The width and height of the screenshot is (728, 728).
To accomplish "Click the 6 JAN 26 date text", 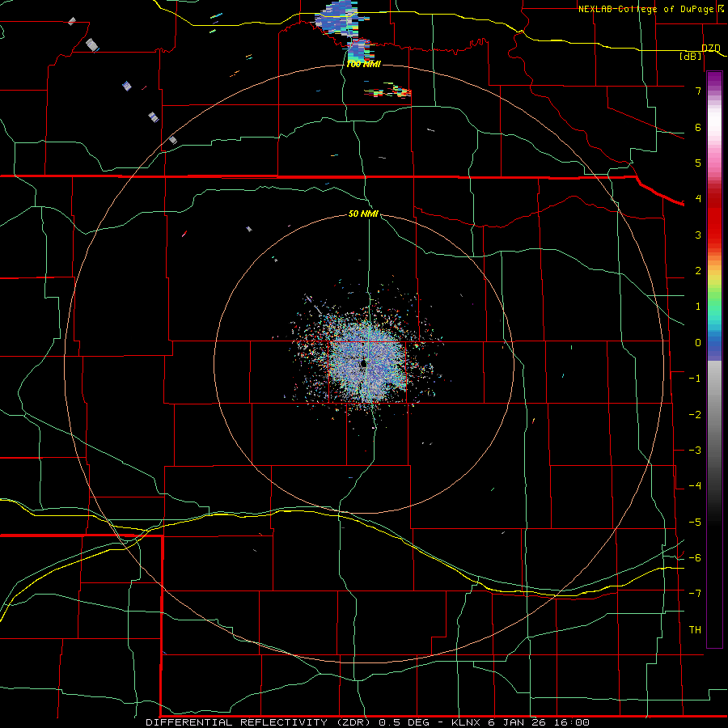I will coord(515,722).
